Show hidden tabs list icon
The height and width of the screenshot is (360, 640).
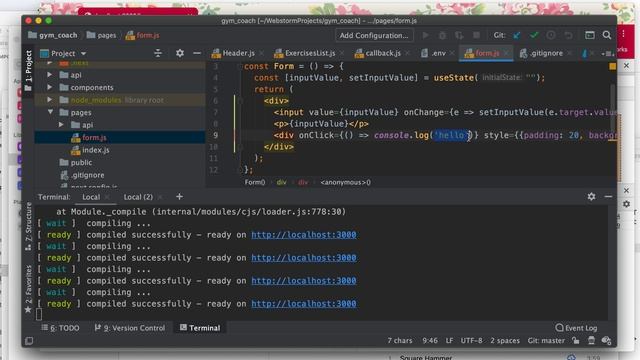607,53
